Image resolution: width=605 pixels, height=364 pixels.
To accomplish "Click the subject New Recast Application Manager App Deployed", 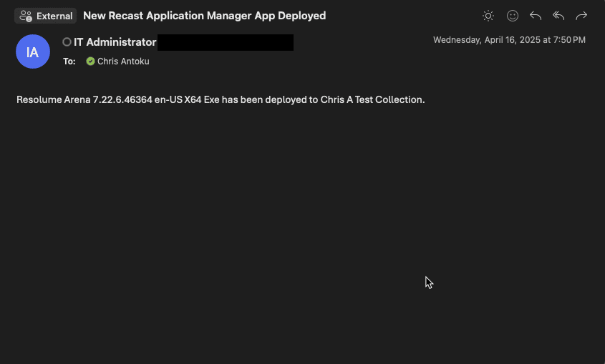I will [204, 16].
